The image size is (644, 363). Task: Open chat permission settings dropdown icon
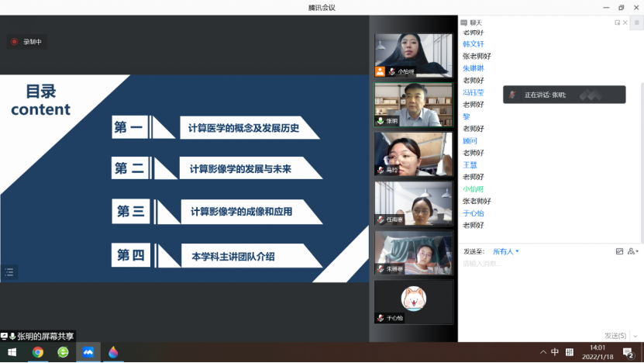click(633, 251)
